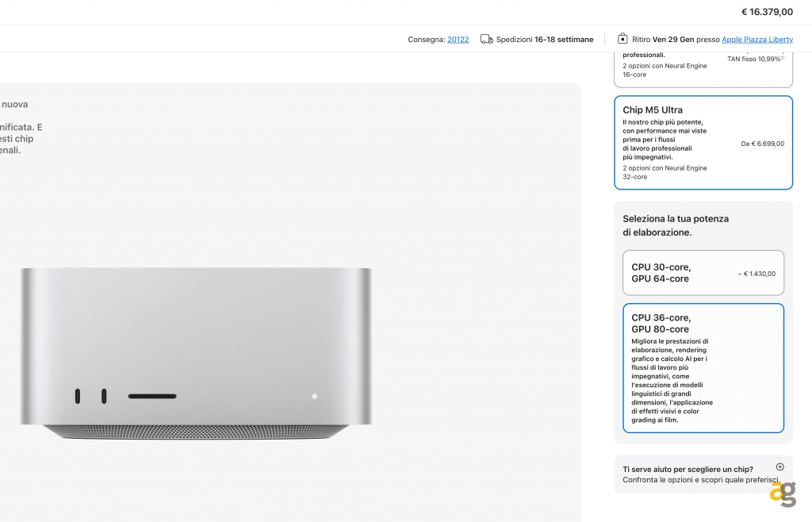Click the SD card slot on the Mac Studio
The height and width of the screenshot is (522, 812).
pyautogui.click(x=152, y=396)
